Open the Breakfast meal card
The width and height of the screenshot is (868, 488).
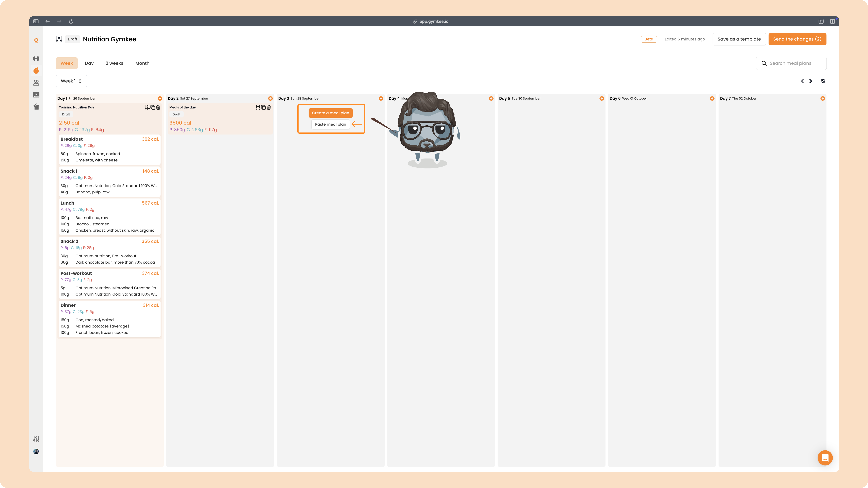coord(110,150)
